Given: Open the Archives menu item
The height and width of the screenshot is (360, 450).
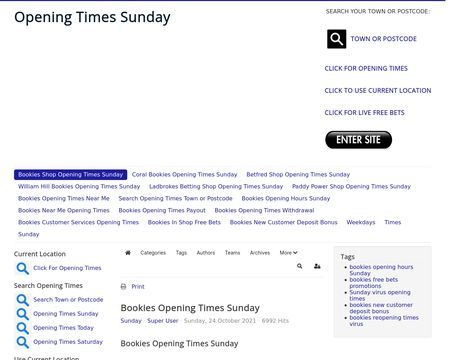Looking at the screenshot, I should tap(260, 253).
